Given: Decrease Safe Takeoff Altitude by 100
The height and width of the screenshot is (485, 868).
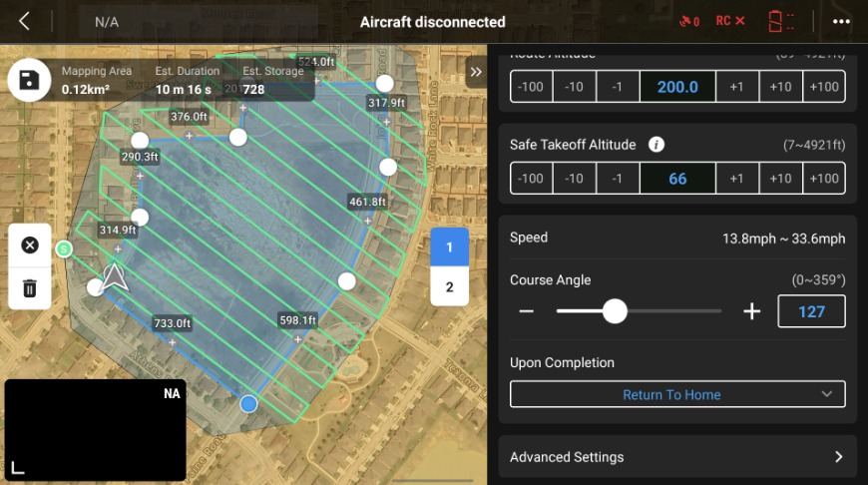Looking at the screenshot, I should point(531,179).
